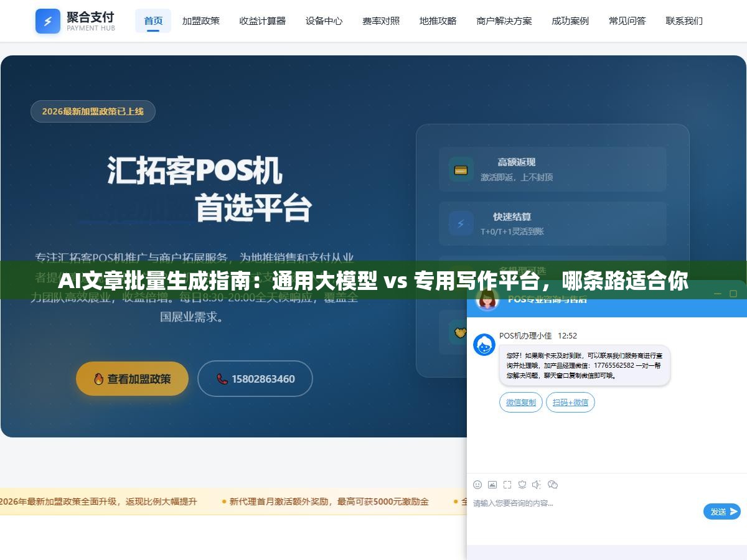Screen dimensions: 747x560
Task: Click the AI文章批量生成指南 banner title
Action: coord(374,281)
